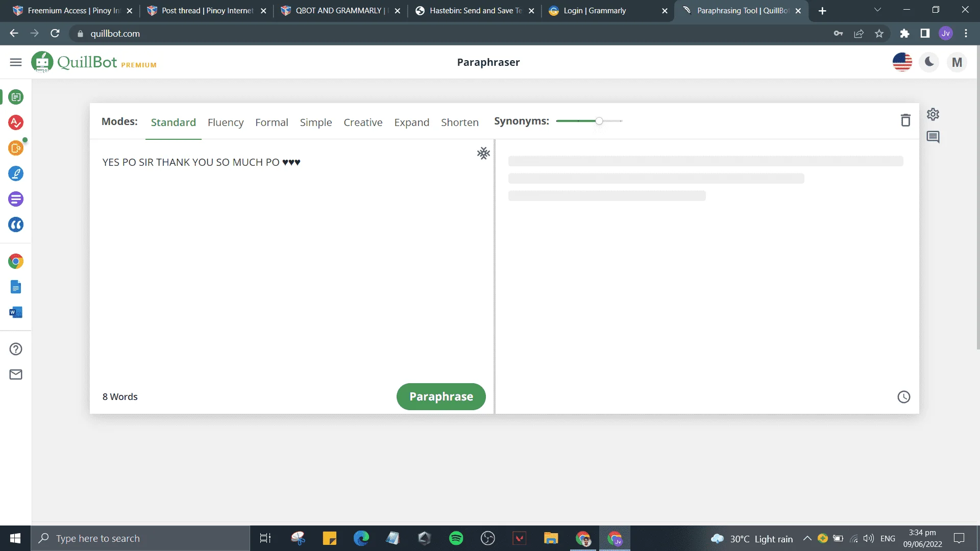
Task: Click inside the input text area
Action: 292,260
